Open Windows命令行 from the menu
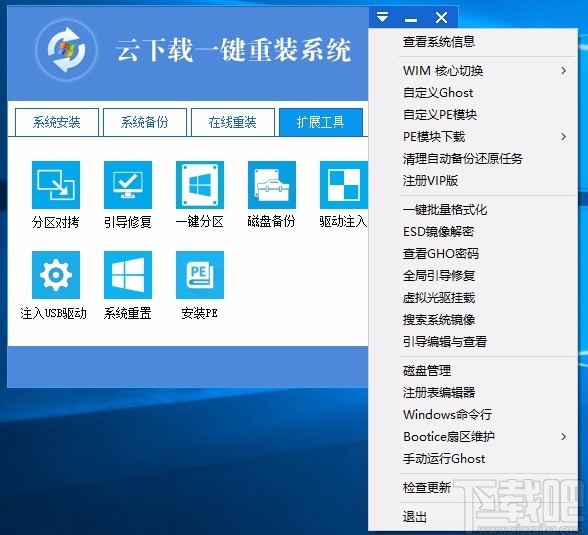588x535 pixels. [473, 415]
